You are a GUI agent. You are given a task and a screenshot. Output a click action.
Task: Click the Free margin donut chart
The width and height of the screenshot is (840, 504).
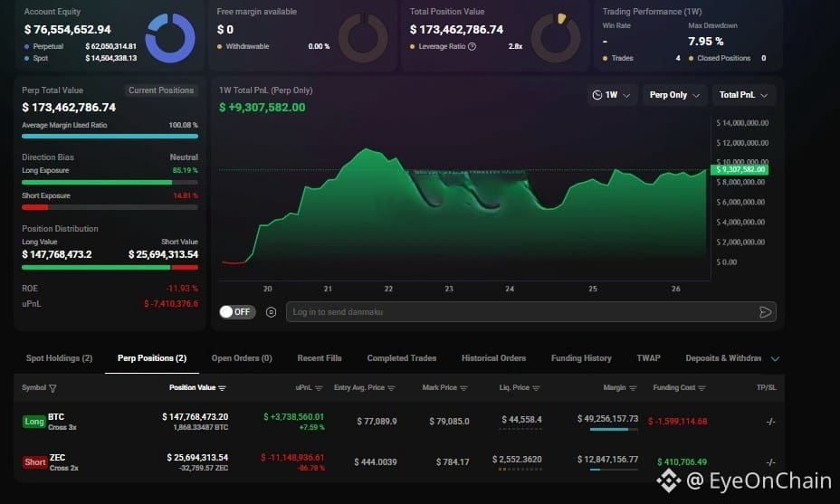click(363, 38)
